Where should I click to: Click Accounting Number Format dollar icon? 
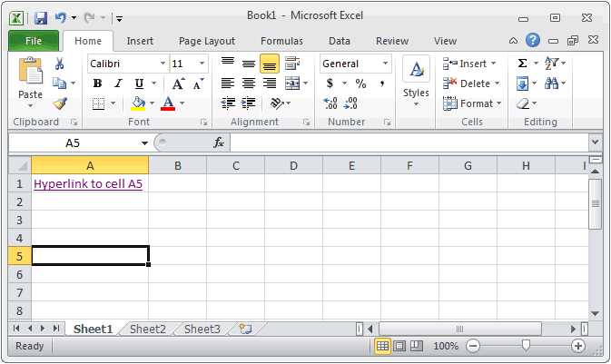click(330, 84)
